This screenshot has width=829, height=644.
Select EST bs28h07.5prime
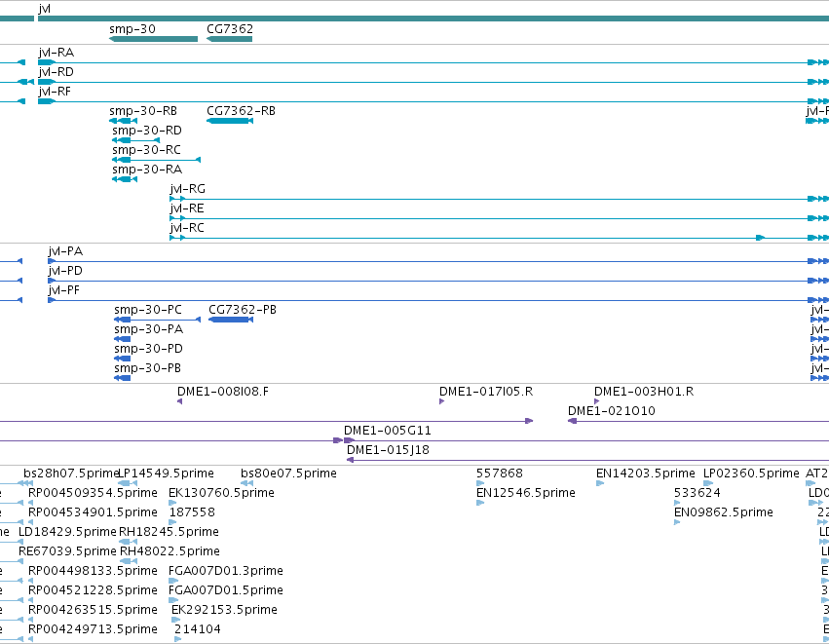[x=71, y=474]
